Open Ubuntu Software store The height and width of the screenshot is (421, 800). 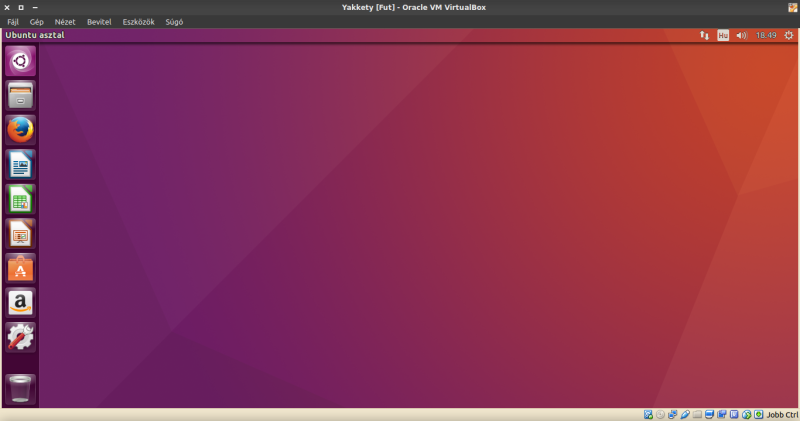point(21,268)
